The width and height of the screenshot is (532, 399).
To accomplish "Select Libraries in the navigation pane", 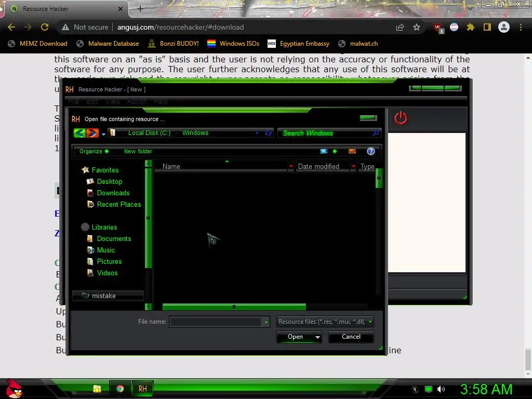I will pos(104,228).
